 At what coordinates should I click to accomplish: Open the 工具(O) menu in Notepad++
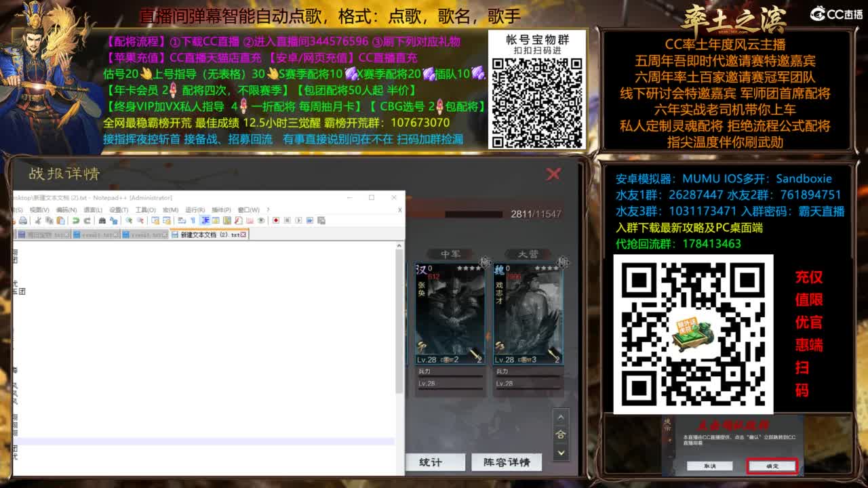(146, 210)
